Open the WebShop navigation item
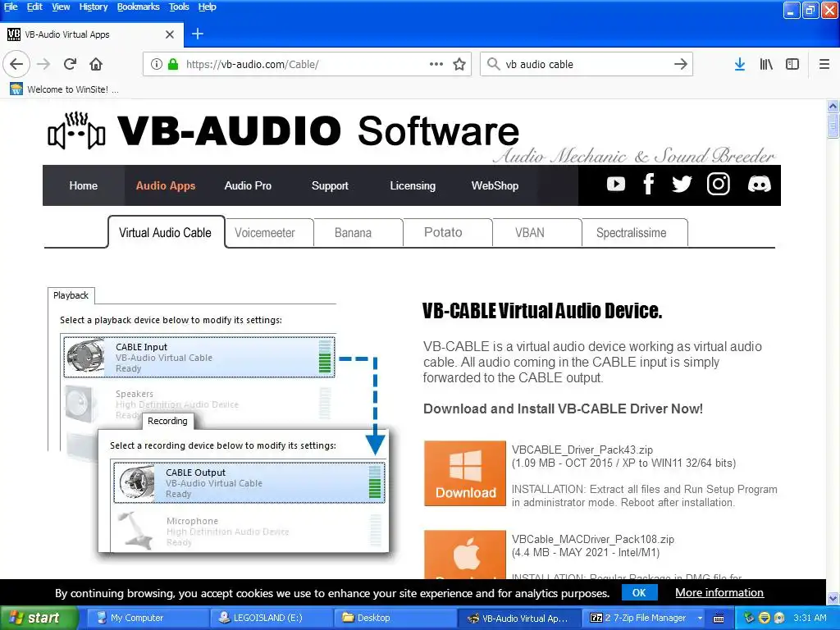Viewport: 840px width, 630px height. [x=495, y=185]
